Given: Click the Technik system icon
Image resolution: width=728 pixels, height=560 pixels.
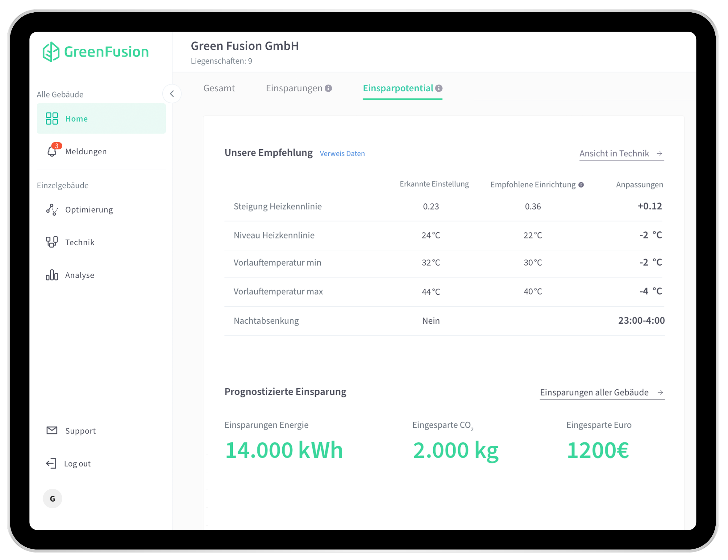Looking at the screenshot, I should pyautogui.click(x=52, y=242).
